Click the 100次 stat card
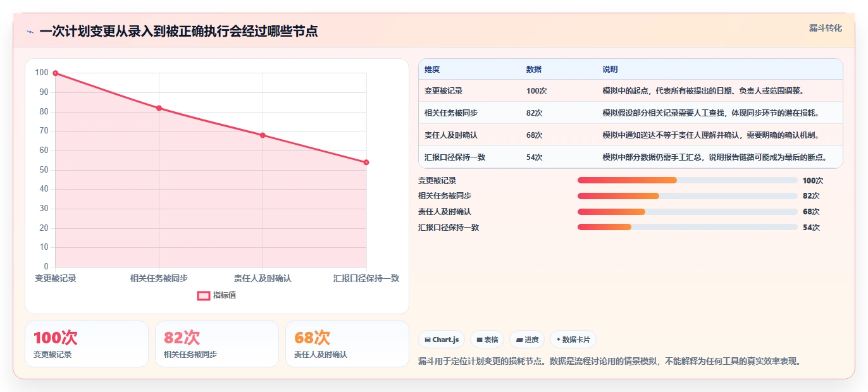 (87, 344)
